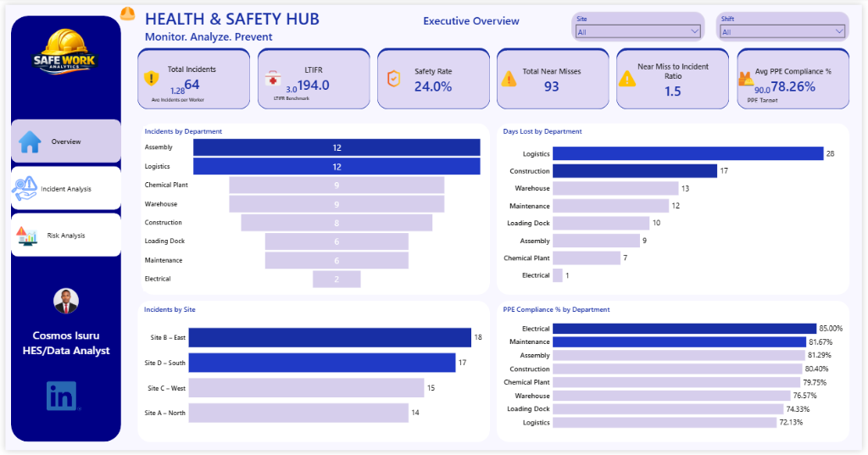The image size is (868, 455).
Task: Click the Monitor. Analyze. Prevent tagline
Action: point(209,37)
